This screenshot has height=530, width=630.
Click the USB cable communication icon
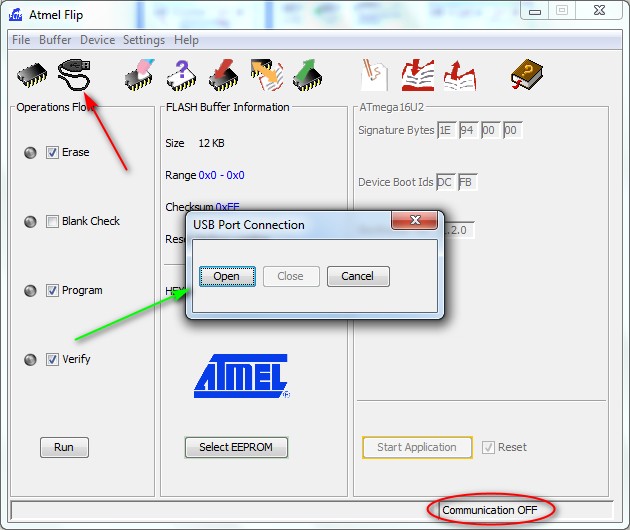74,75
